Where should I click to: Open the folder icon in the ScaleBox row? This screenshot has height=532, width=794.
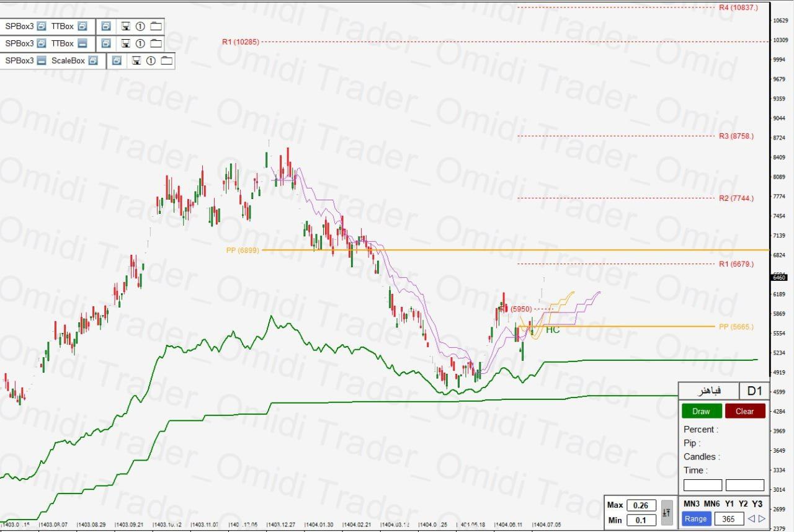tap(167, 61)
